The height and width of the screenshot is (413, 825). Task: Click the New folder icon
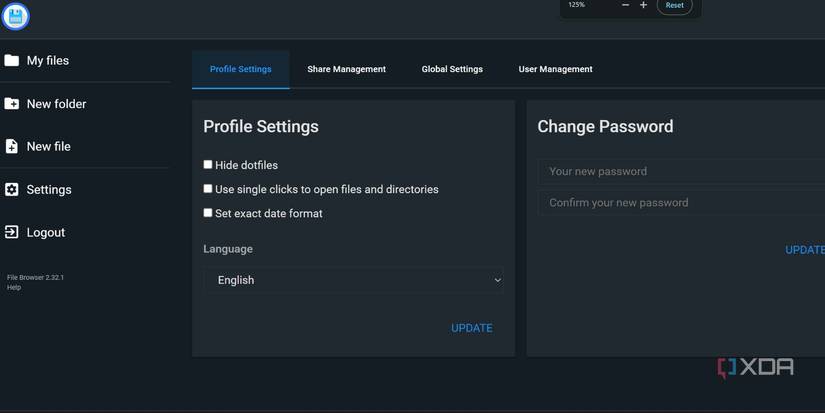(x=12, y=104)
